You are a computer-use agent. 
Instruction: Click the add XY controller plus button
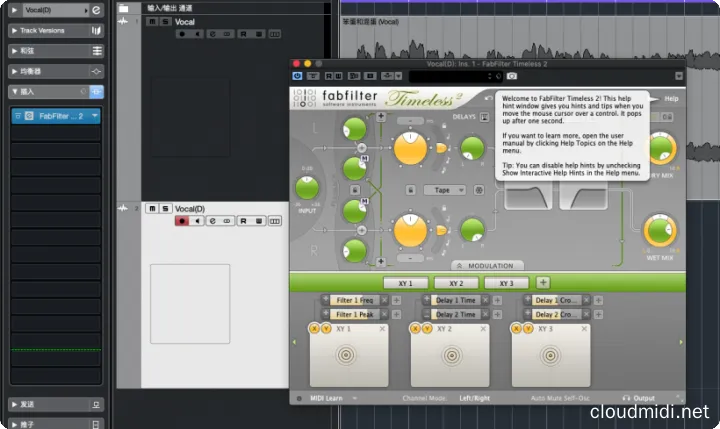pyautogui.click(x=543, y=283)
